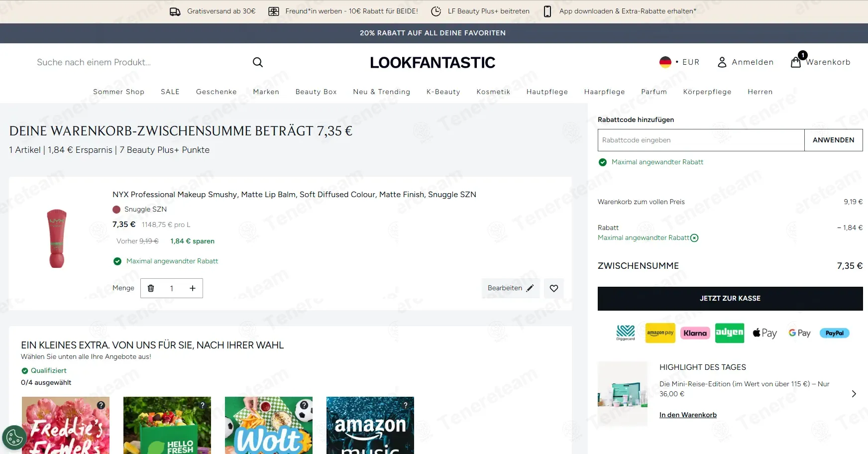Open the Warenkorb bag icon
The width and height of the screenshot is (868, 454).
click(x=796, y=62)
